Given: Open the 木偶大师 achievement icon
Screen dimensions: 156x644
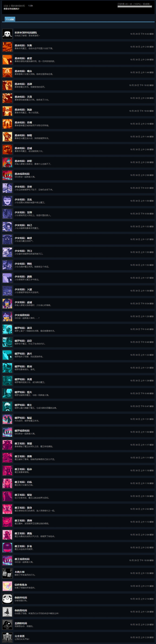Looking at the screenshot, I should (7, 573).
